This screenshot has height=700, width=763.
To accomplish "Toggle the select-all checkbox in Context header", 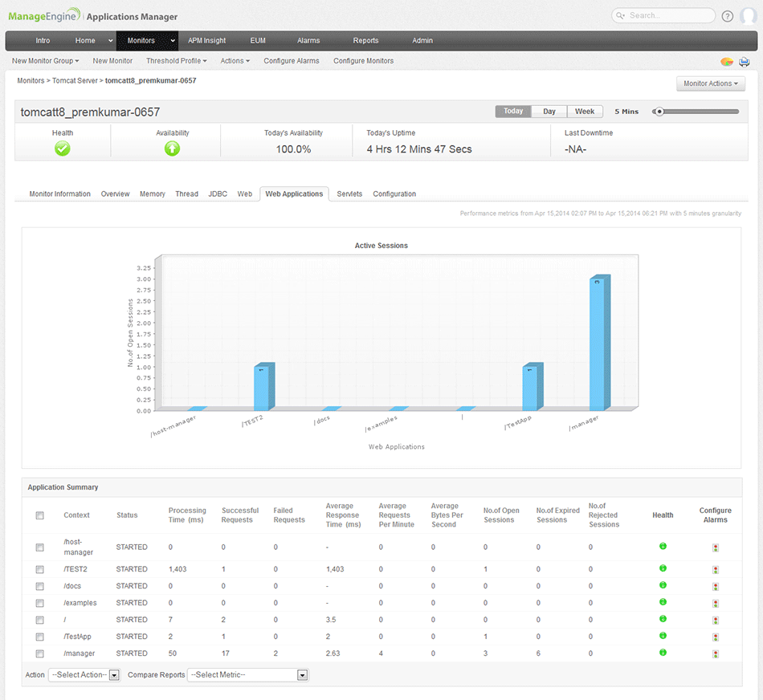I will (40, 515).
